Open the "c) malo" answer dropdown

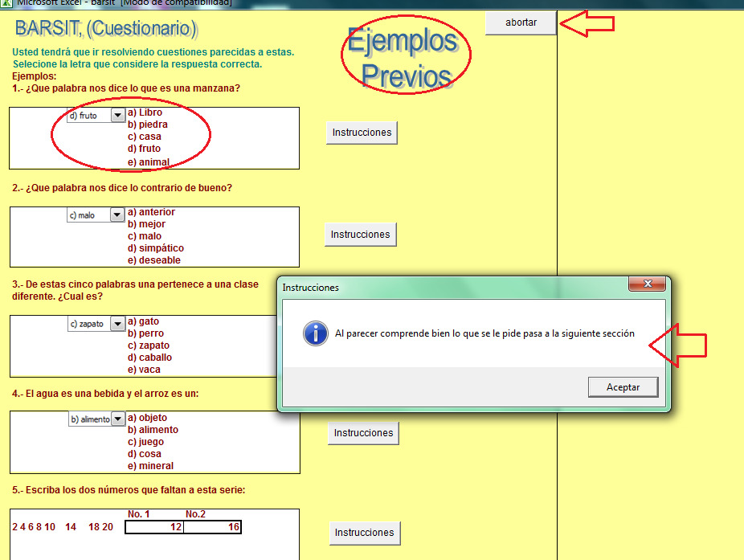tap(117, 214)
